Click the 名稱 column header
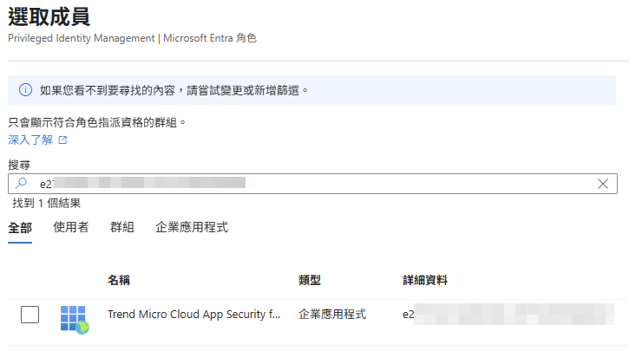The image size is (629, 364). click(119, 280)
